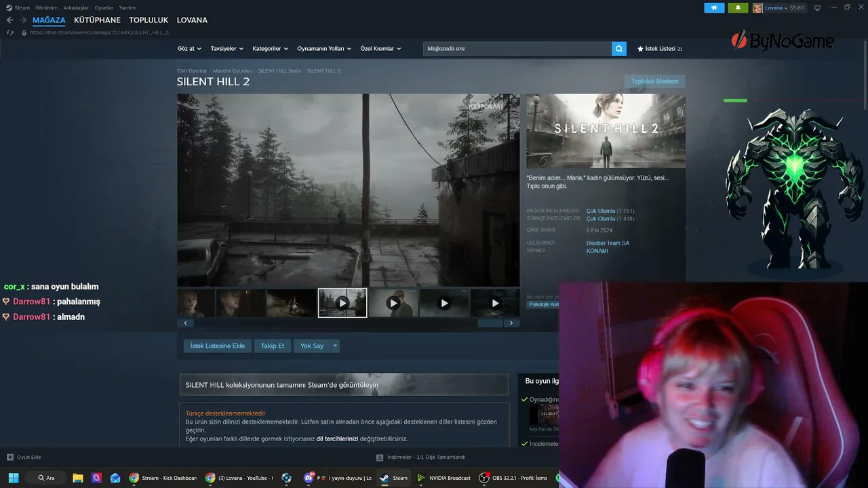
Task: Open OBS from the taskbar
Action: click(513, 478)
